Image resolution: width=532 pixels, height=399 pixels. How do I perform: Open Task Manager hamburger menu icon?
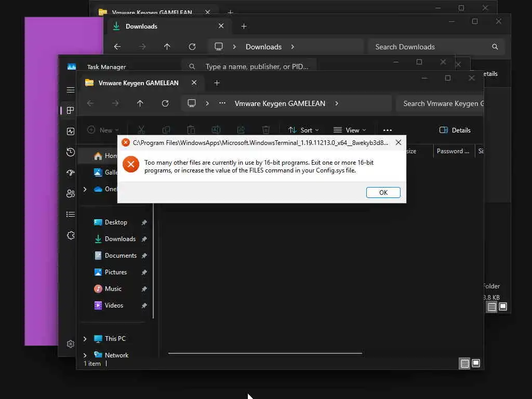point(71,90)
